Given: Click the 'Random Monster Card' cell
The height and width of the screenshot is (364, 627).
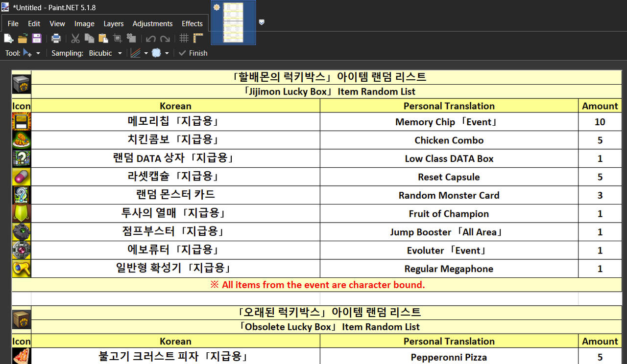Looking at the screenshot, I should tap(449, 195).
